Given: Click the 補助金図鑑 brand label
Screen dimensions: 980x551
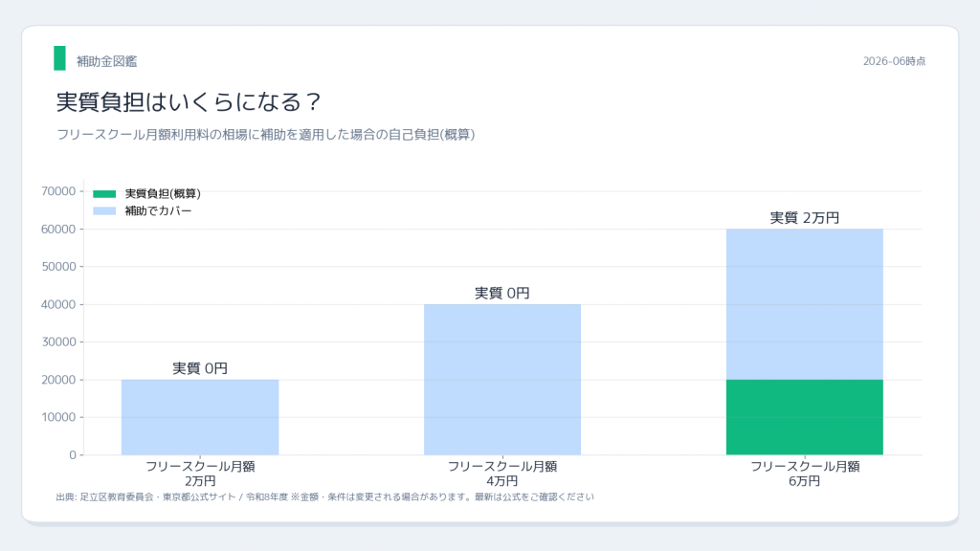Looking at the screenshot, I should (106, 61).
